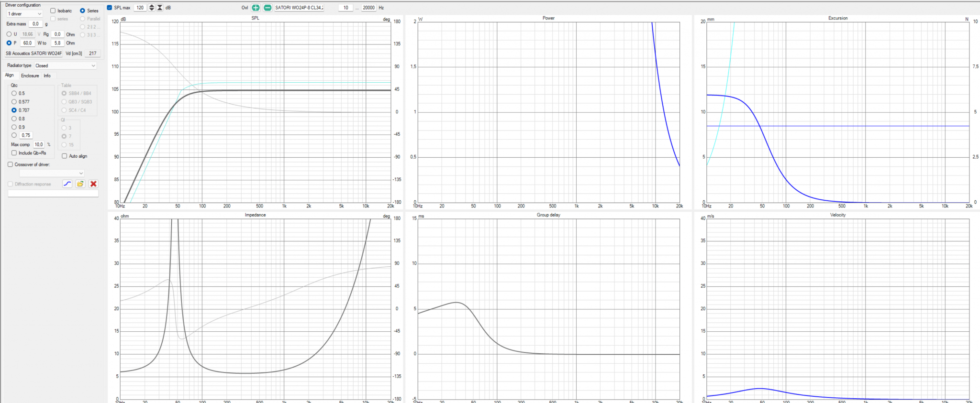The width and height of the screenshot is (980, 403).
Task: Remove the overlay with the green minus icon
Action: (x=268, y=8)
